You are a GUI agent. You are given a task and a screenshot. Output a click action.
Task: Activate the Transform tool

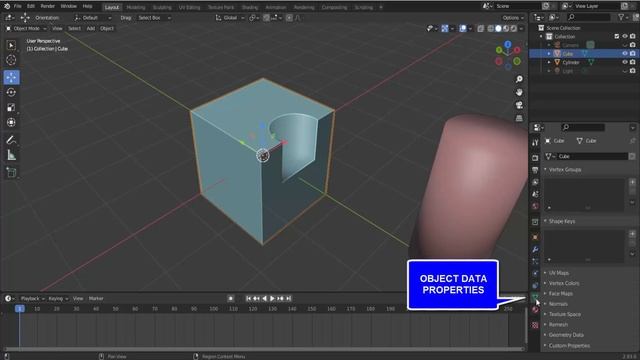point(11,122)
